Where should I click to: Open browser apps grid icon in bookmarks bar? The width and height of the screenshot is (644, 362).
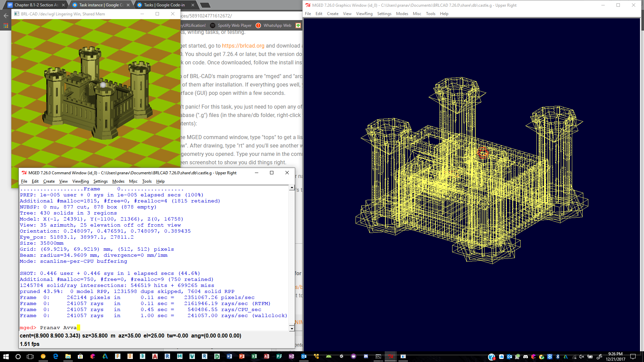(x=6, y=25)
